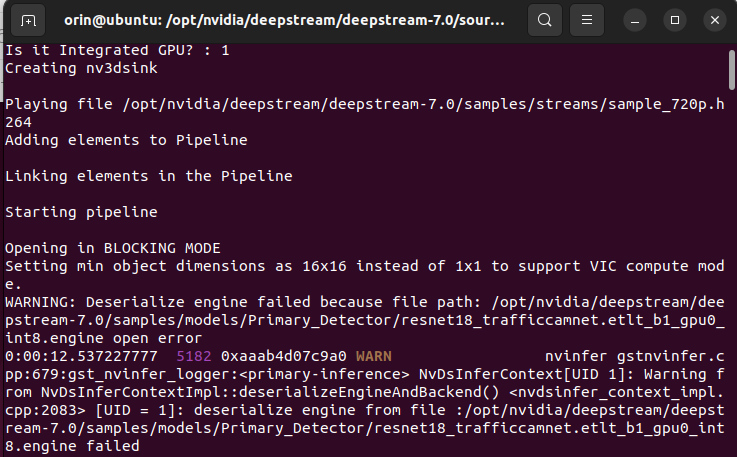Minimize the terminal window
This screenshot has width=737, height=457.
(635, 20)
